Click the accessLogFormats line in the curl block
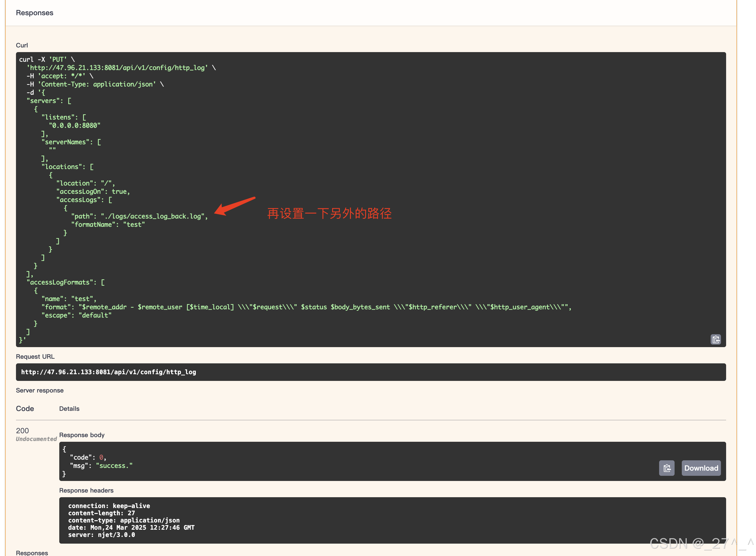Image resolution: width=756 pixels, height=556 pixels. pos(66,282)
